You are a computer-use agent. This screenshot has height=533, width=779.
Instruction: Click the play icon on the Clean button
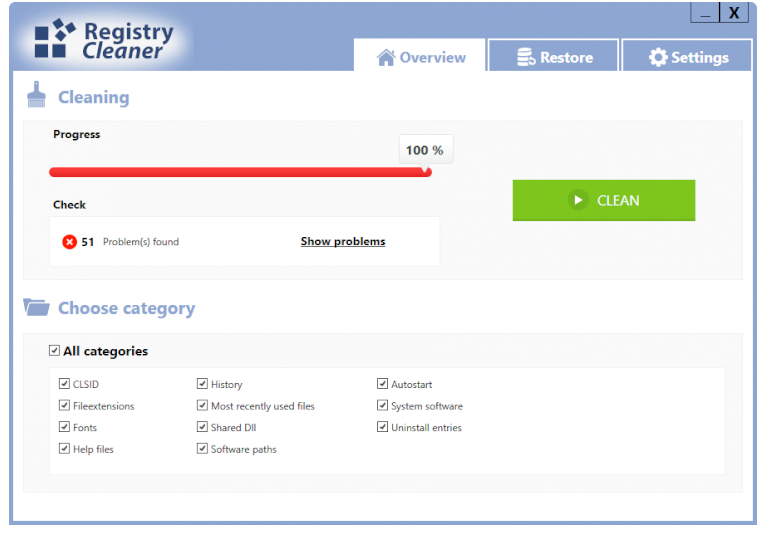577,200
